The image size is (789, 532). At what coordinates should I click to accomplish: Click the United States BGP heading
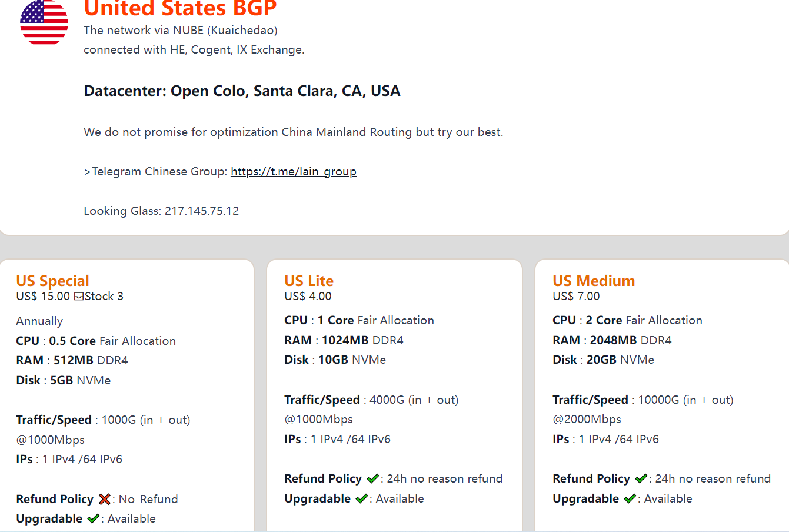180,8
